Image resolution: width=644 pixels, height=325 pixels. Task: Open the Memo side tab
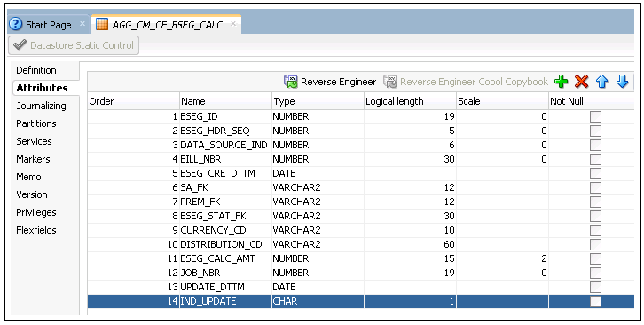(x=28, y=177)
